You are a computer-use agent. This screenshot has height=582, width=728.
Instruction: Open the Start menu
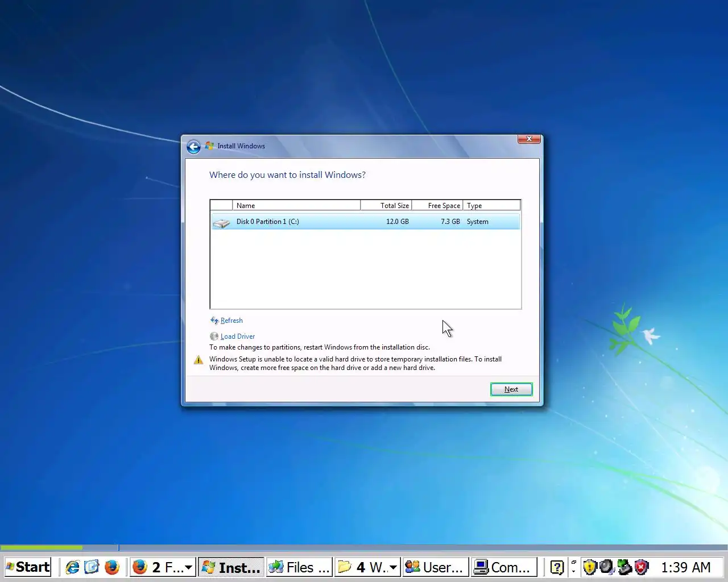[x=28, y=567]
